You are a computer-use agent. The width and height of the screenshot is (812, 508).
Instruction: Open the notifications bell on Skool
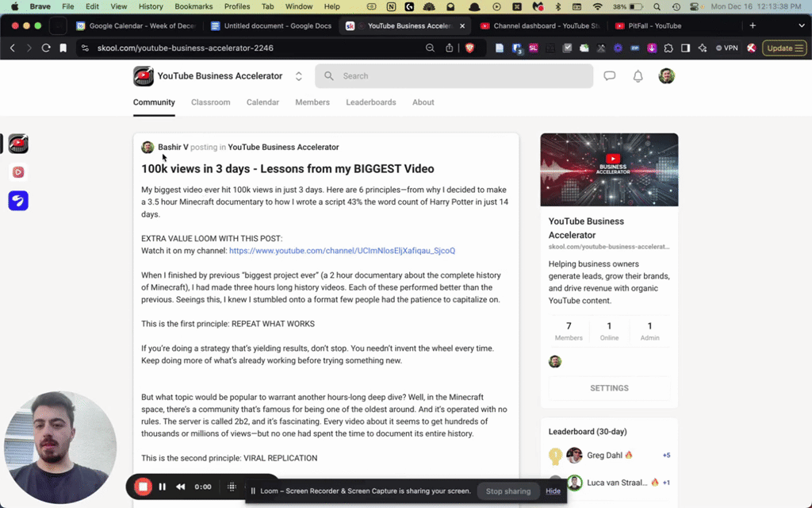tap(638, 75)
